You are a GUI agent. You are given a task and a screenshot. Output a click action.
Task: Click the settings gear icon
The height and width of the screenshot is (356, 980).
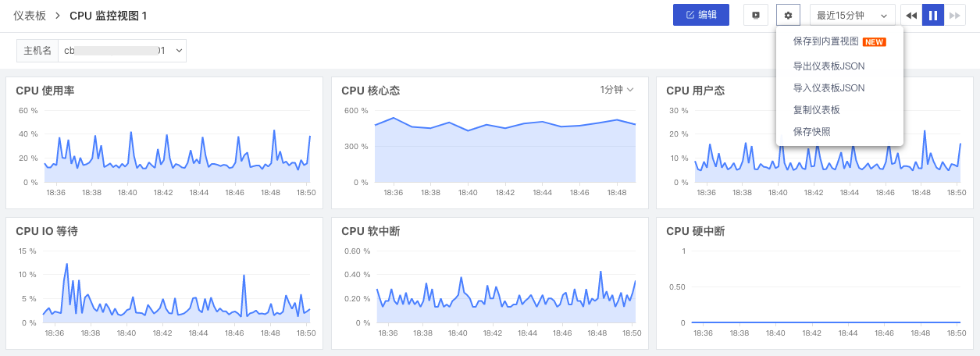(x=788, y=15)
